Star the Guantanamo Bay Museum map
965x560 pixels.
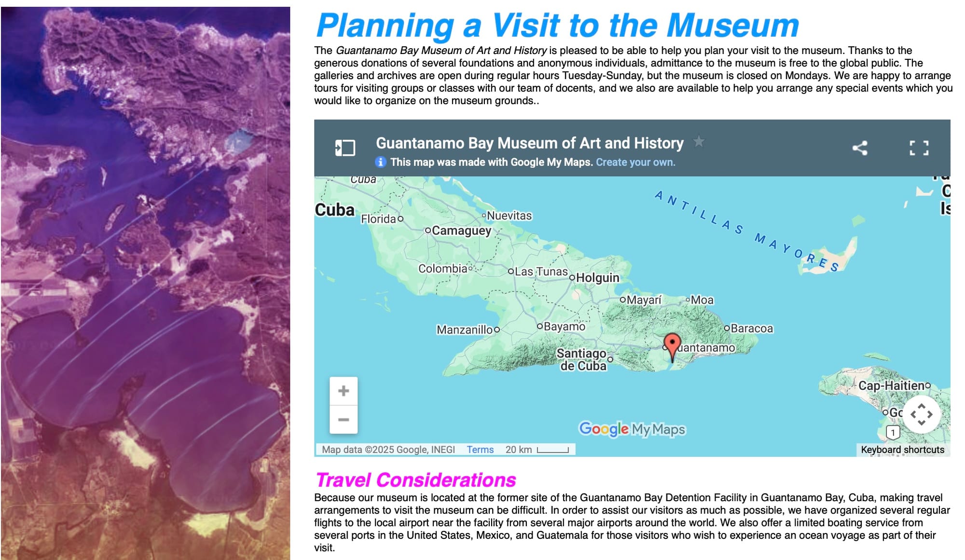click(698, 142)
